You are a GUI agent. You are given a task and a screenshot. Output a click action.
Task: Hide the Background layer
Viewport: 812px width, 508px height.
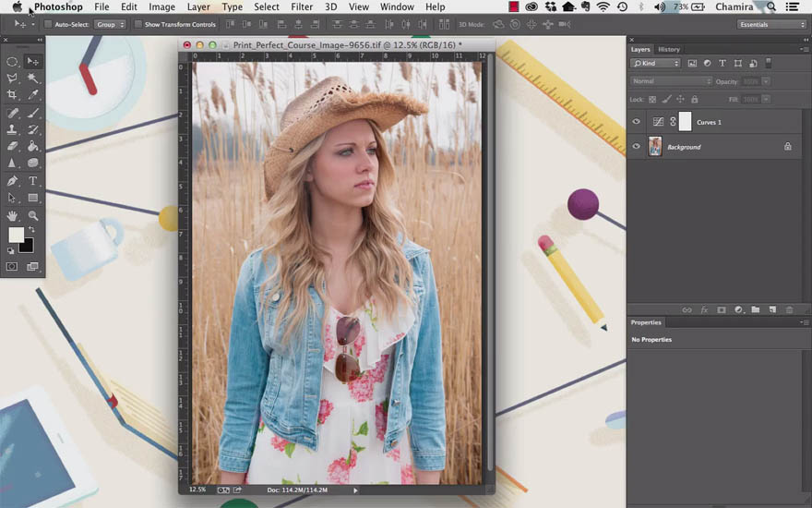[637, 147]
